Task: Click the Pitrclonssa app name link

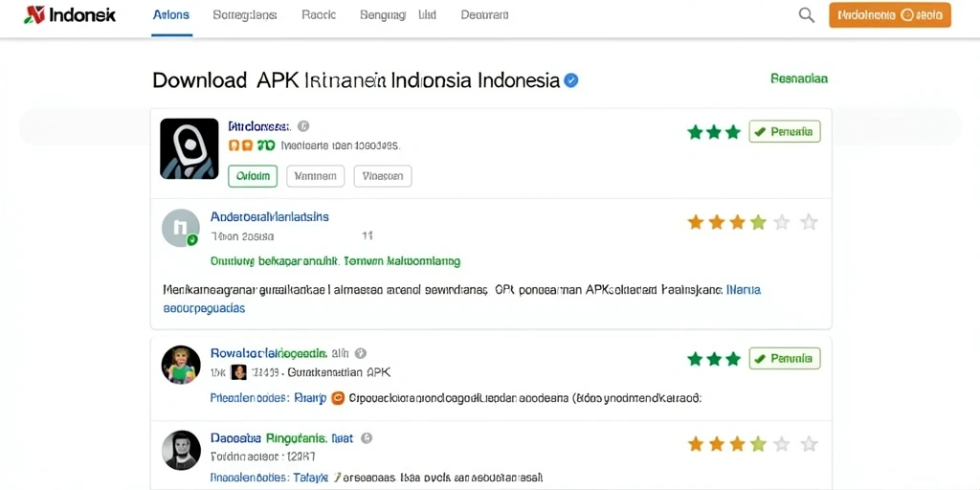Action: click(259, 126)
